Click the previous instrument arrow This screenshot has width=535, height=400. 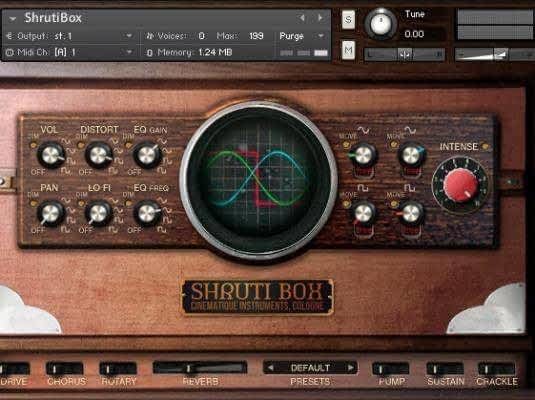tap(302, 17)
